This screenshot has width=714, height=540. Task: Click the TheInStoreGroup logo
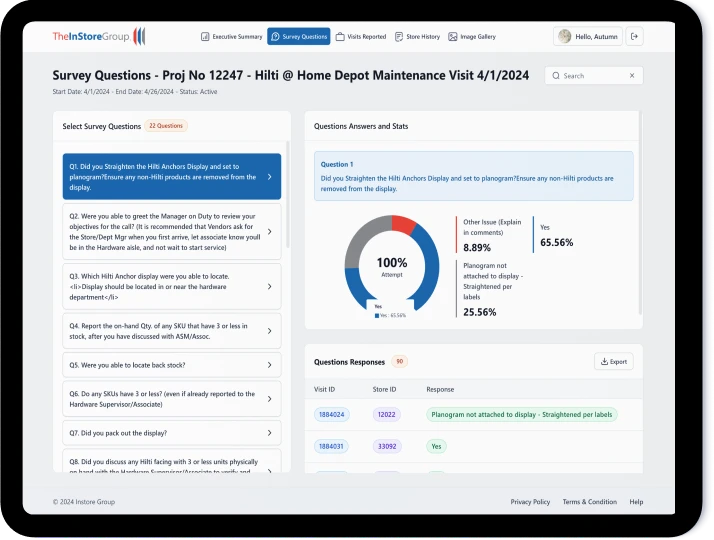[99, 36]
